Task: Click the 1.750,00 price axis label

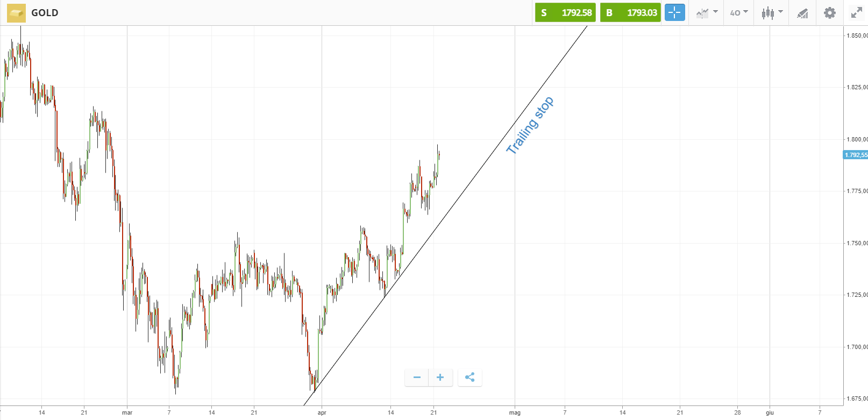Action: click(857, 243)
